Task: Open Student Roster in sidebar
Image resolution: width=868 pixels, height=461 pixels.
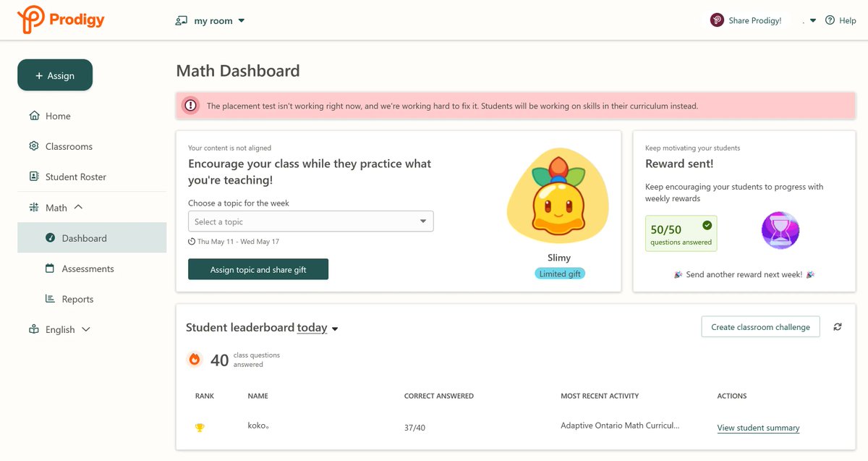Action: (76, 177)
